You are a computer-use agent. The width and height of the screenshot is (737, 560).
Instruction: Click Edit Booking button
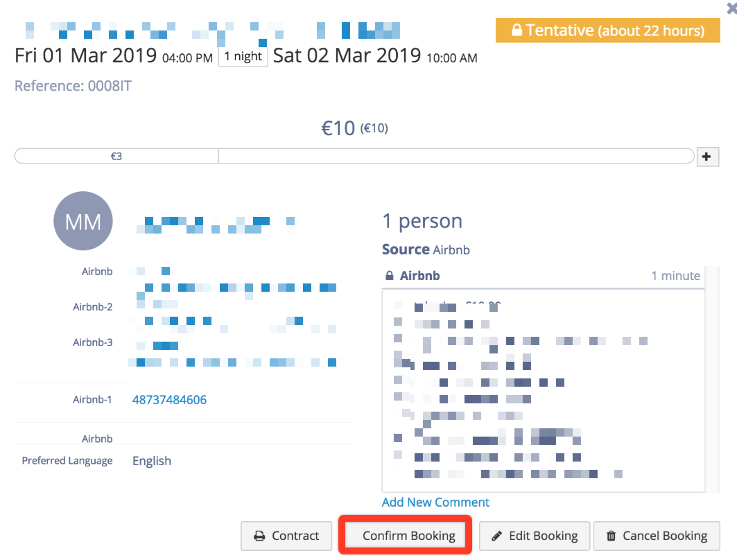[535, 536]
